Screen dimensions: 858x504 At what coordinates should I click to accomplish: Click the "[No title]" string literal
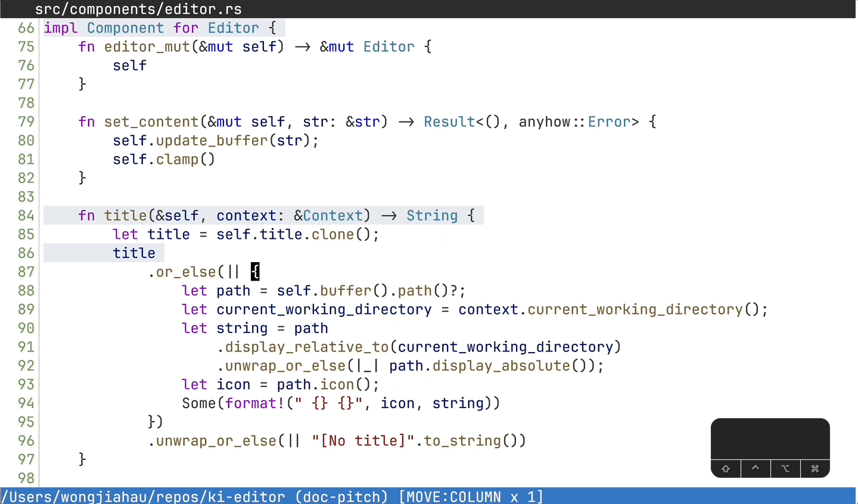pyautogui.click(x=363, y=441)
